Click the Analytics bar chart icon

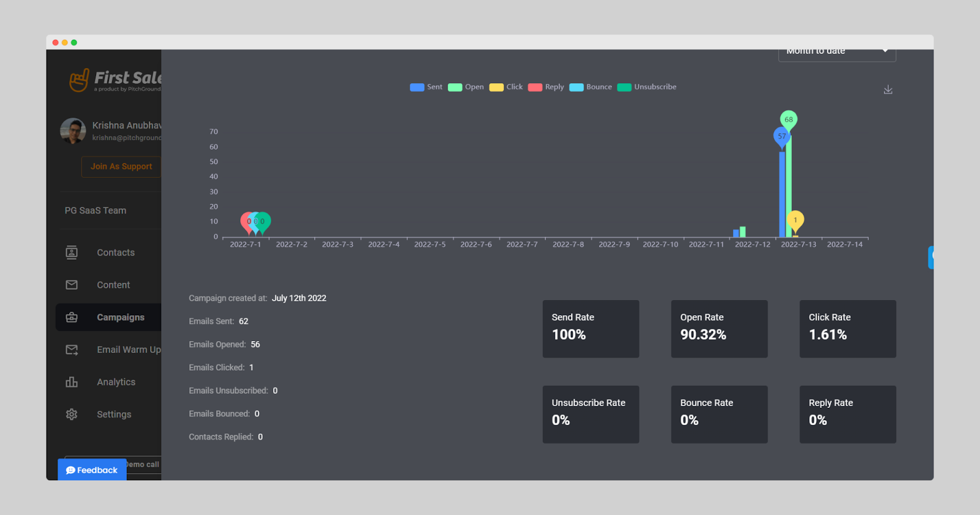tap(72, 382)
